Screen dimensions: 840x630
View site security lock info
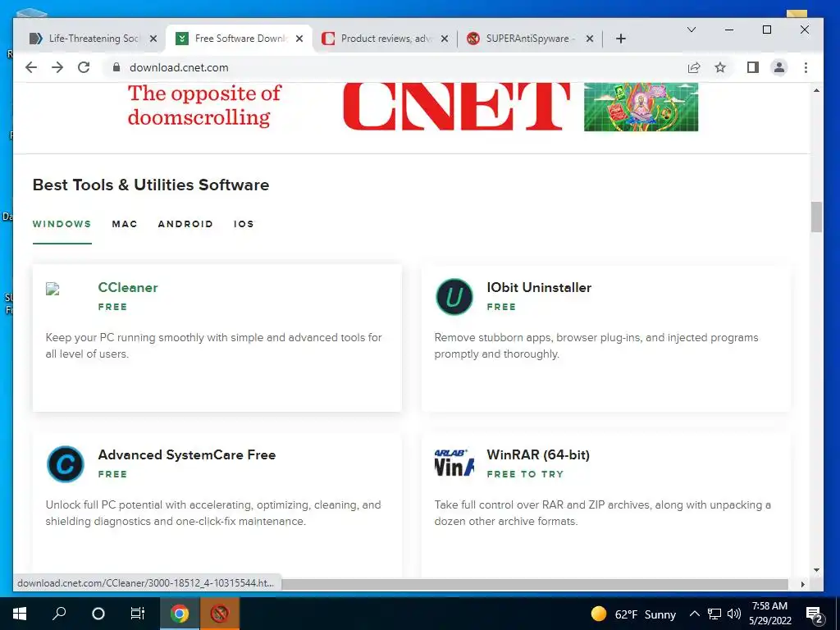pyautogui.click(x=116, y=67)
